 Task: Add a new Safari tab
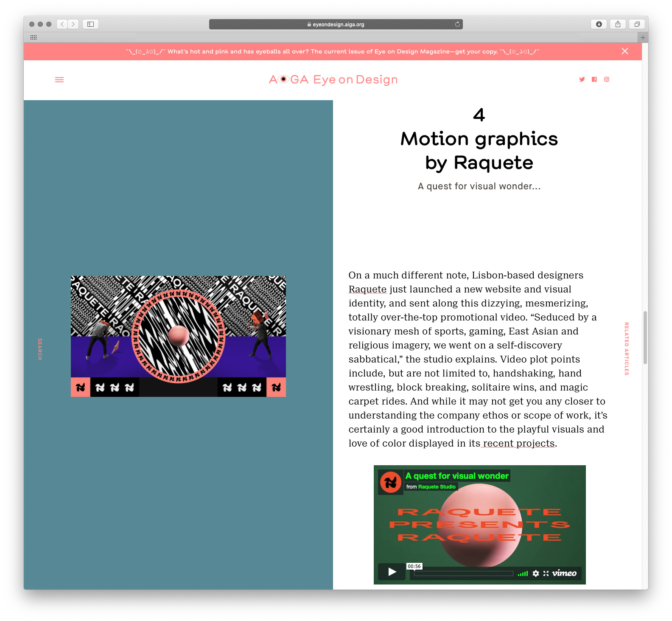643,37
